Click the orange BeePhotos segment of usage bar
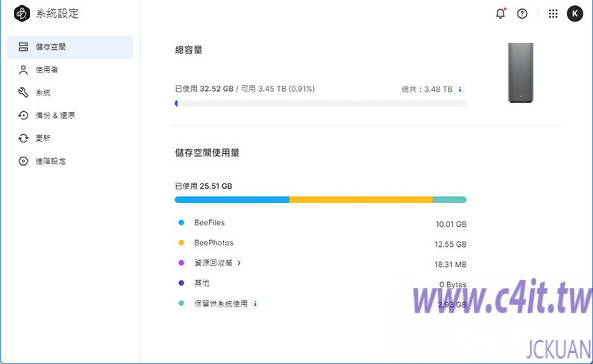 (361, 200)
